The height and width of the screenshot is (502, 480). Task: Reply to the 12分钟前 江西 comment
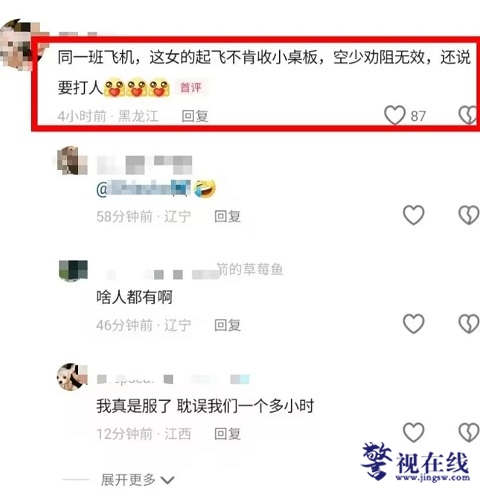pos(227,434)
